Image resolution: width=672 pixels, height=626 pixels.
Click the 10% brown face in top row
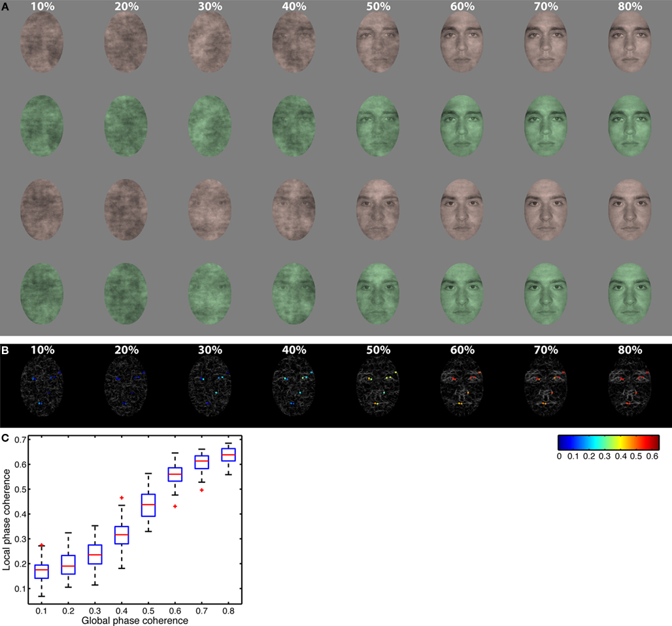(x=42, y=42)
